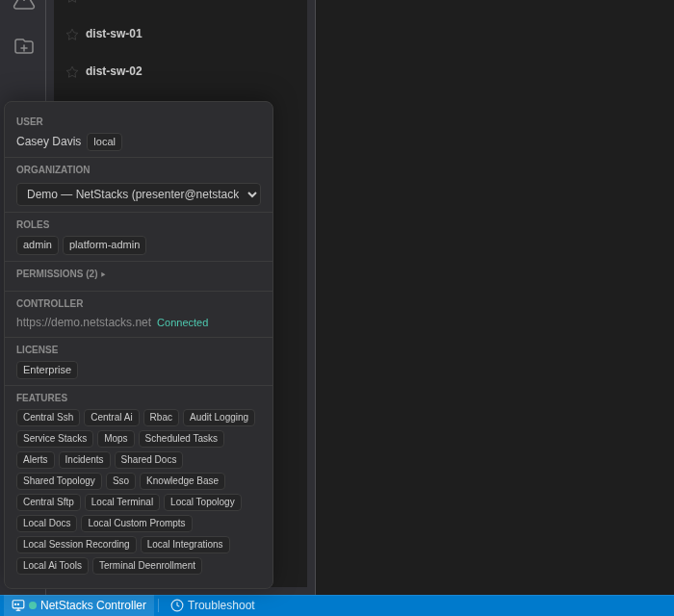The width and height of the screenshot is (674, 616).
Task: Click the Local Topology feature tag
Action: (202, 502)
